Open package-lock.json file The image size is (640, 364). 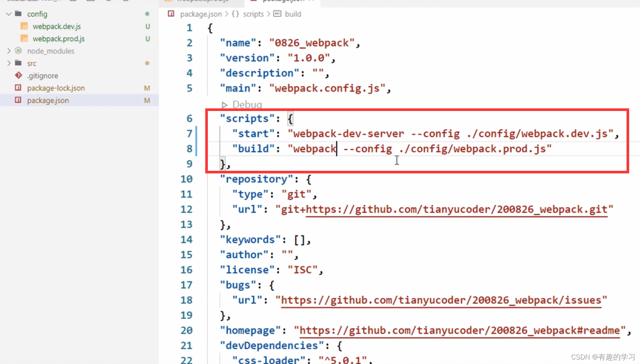56,88
